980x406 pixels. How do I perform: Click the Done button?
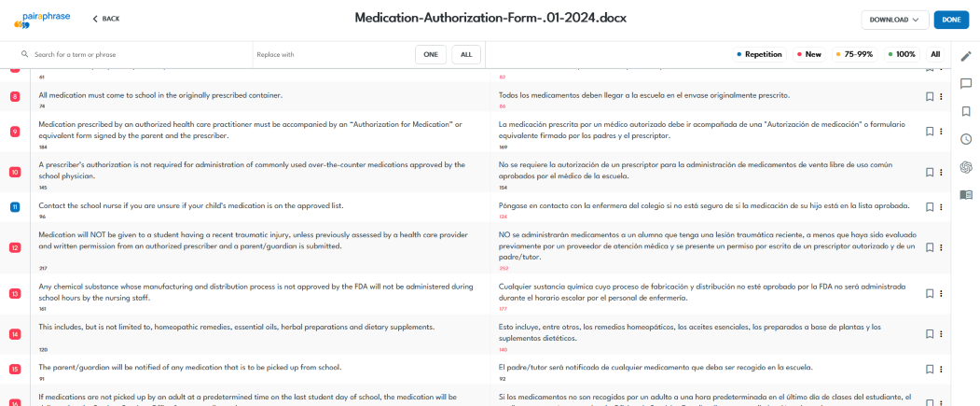tap(951, 20)
